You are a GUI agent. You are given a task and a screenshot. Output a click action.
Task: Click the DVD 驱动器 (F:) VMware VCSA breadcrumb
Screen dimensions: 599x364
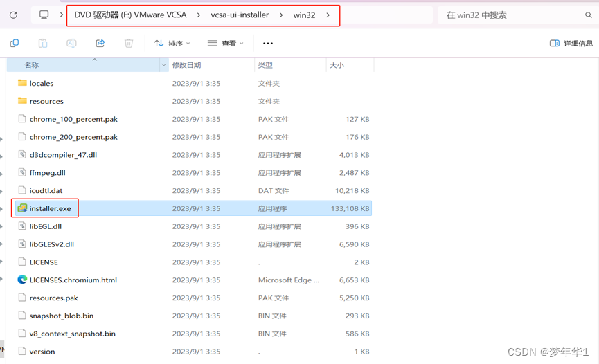pyautogui.click(x=130, y=15)
